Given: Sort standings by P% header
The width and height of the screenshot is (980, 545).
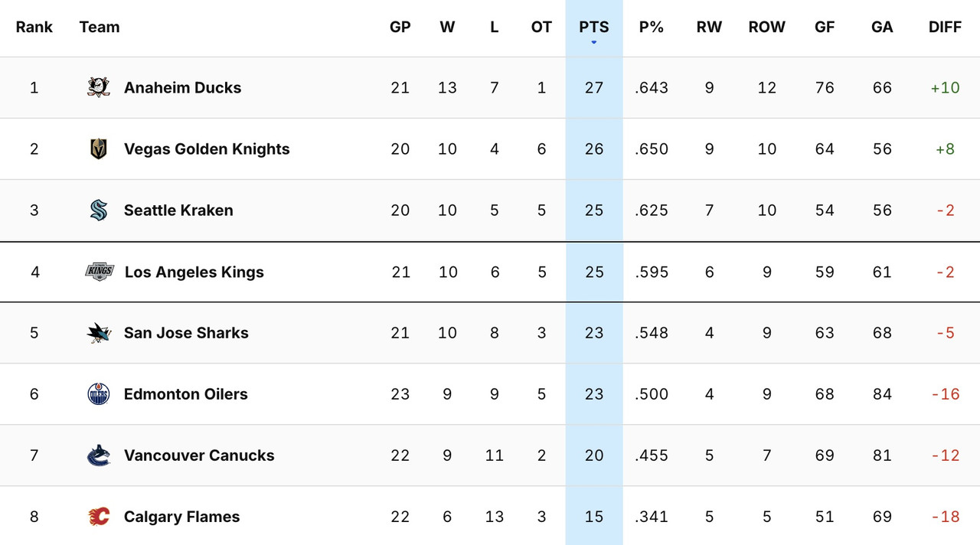Looking at the screenshot, I should point(652,27).
